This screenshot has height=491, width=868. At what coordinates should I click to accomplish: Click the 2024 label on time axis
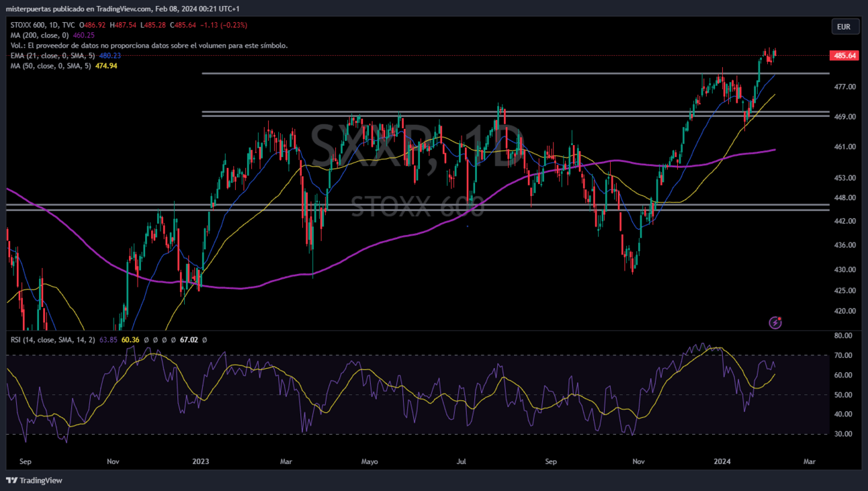[x=722, y=461]
